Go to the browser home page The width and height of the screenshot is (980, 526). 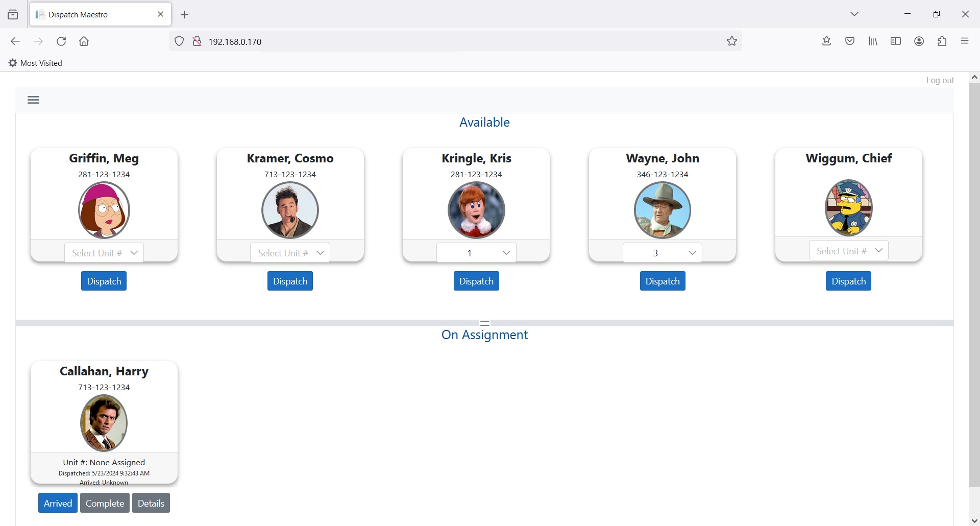tap(84, 41)
